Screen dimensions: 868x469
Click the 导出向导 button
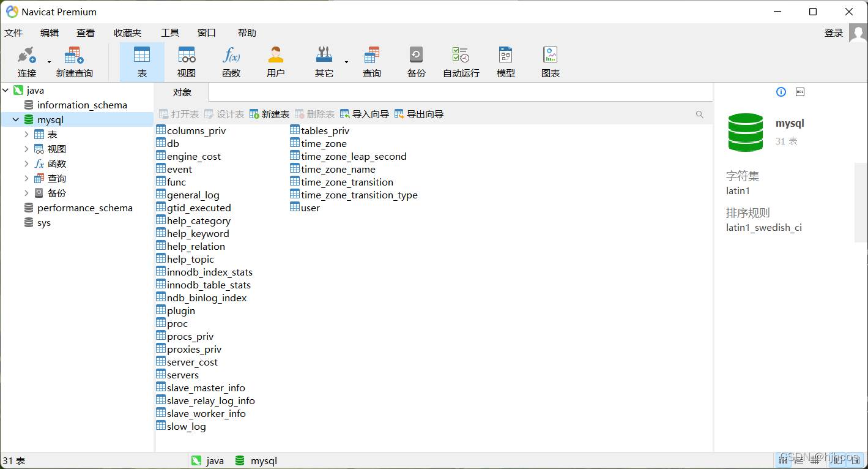(419, 114)
